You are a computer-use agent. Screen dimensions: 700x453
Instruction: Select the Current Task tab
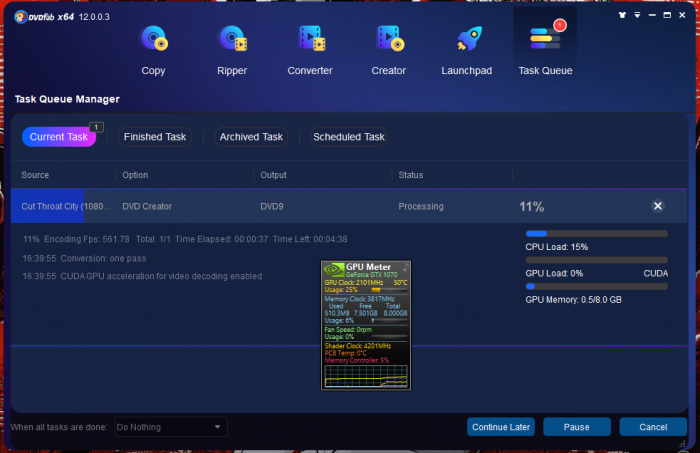(58, 137)
